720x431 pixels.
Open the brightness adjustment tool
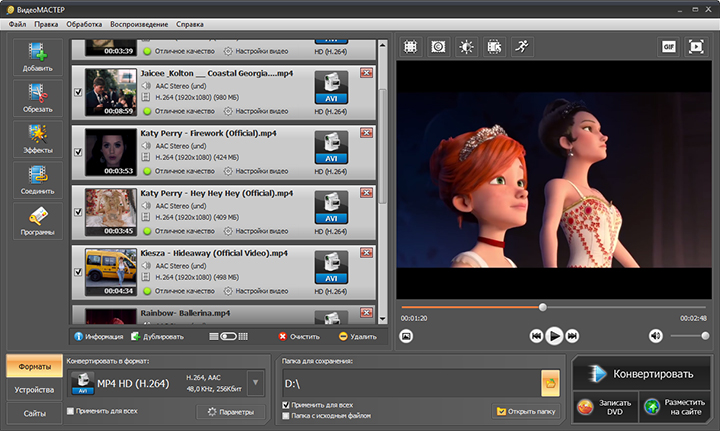click(466, 46)
